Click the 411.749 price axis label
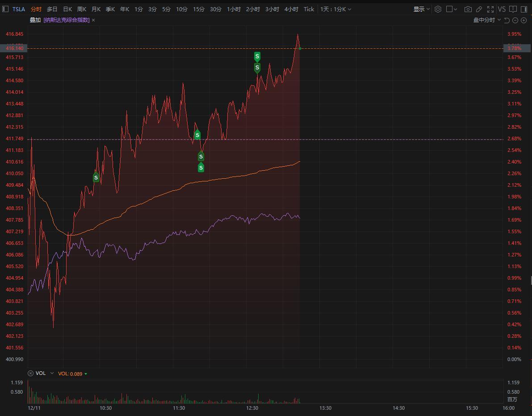The width and height of the screenshot is (532, 416). (15, 139)
